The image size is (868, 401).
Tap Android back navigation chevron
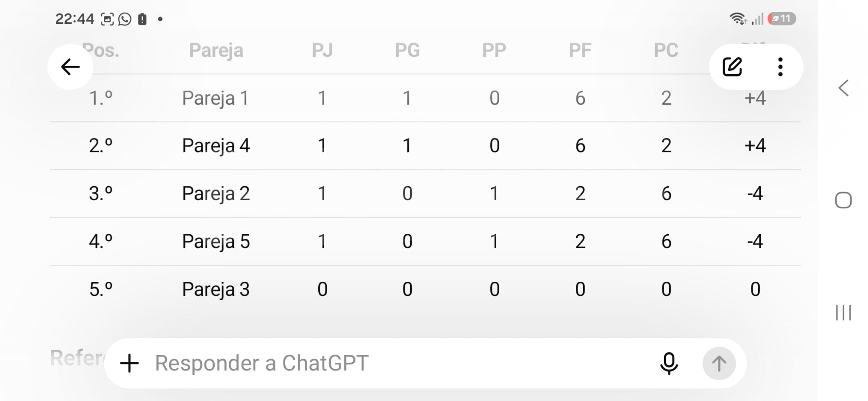843,88
